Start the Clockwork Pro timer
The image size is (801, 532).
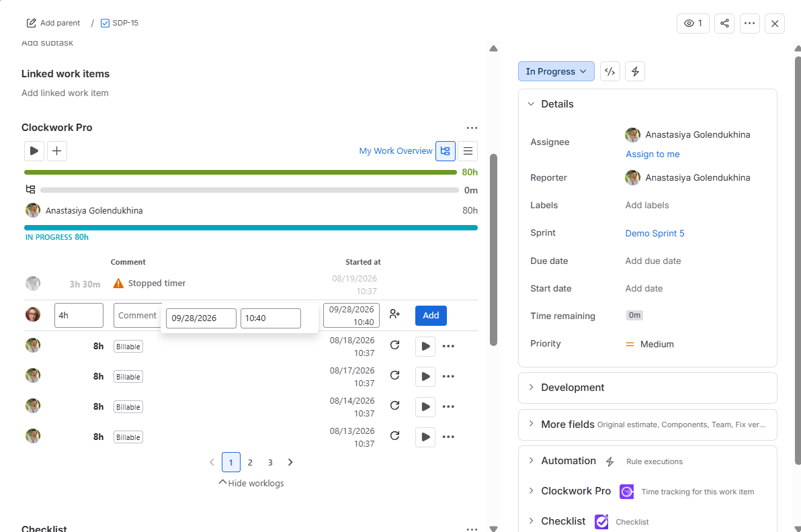point(34,151)
